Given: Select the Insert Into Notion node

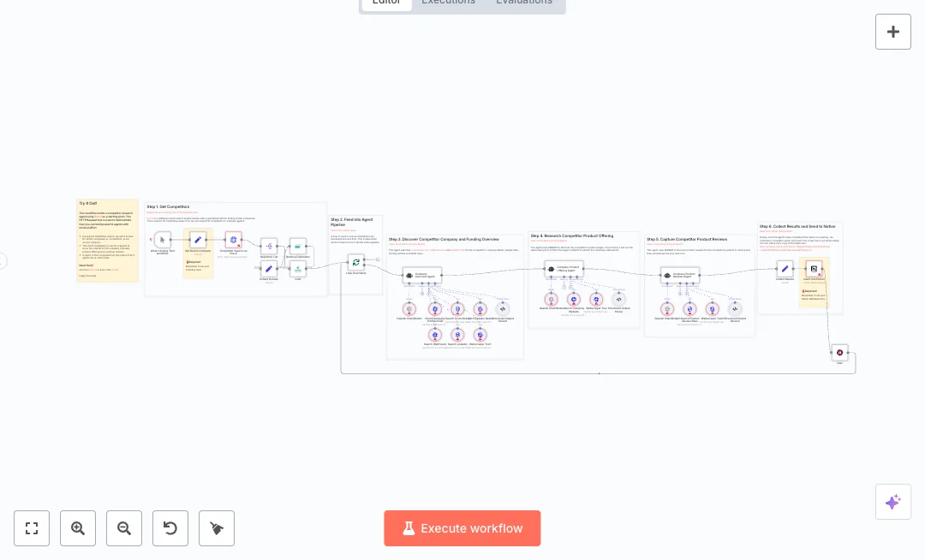Looking at the screenshot, I should pos(814,268).
